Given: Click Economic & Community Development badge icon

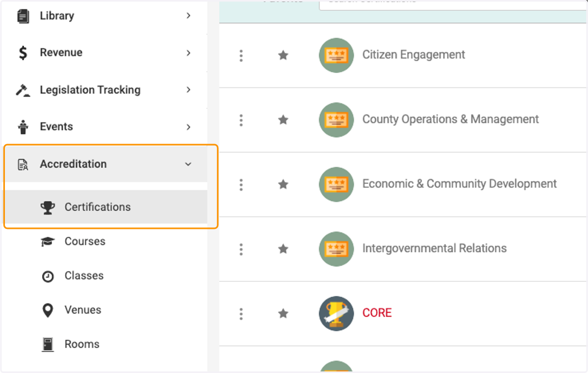Looking at the screenshot, I should point(336,184).
